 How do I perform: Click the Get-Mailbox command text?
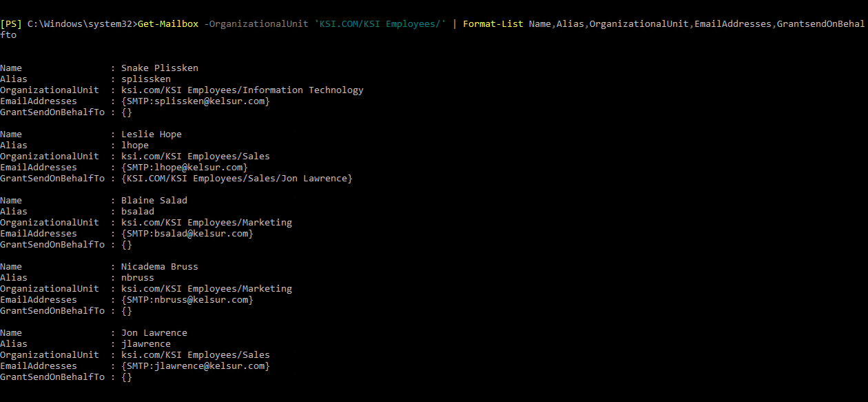[x=168, y=24]
